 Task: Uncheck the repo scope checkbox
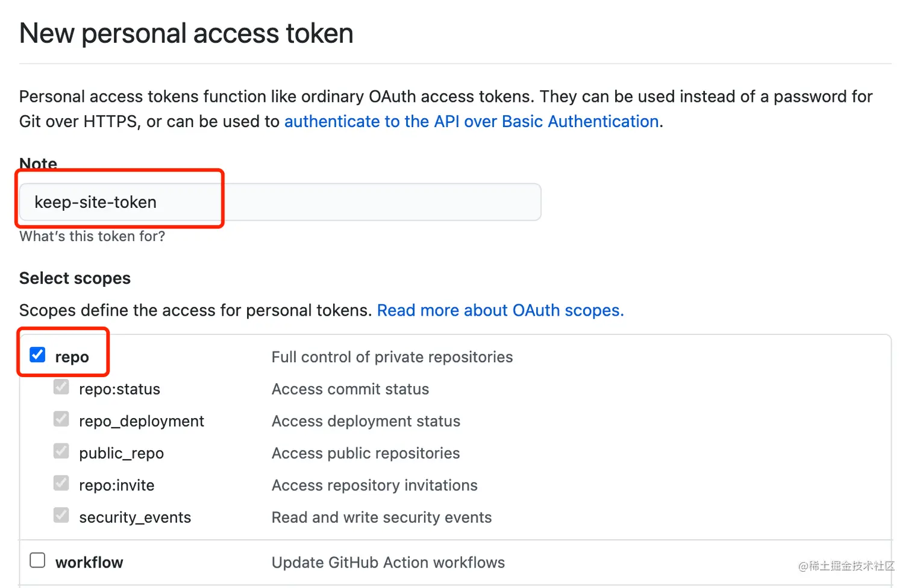(x=37, y=355)
